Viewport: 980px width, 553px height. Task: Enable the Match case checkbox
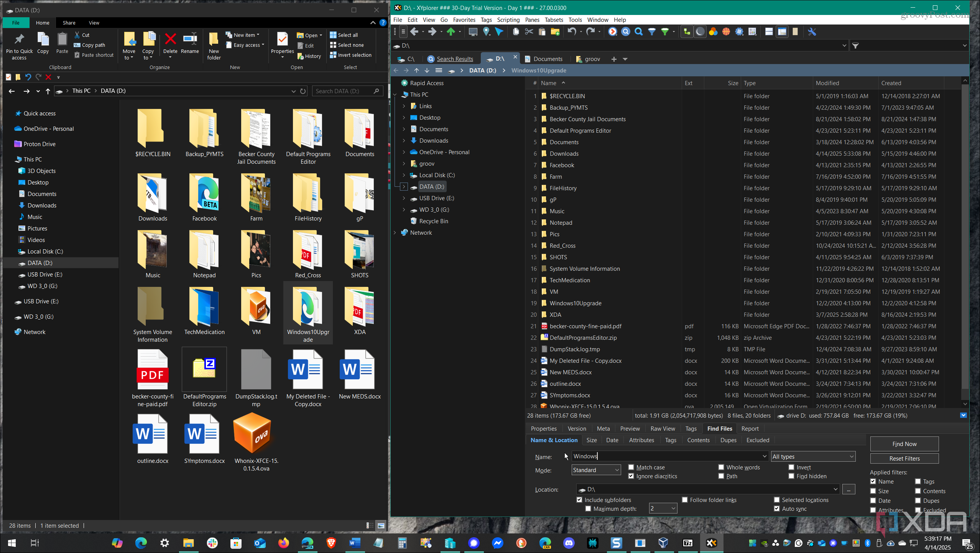coord(631,467)
